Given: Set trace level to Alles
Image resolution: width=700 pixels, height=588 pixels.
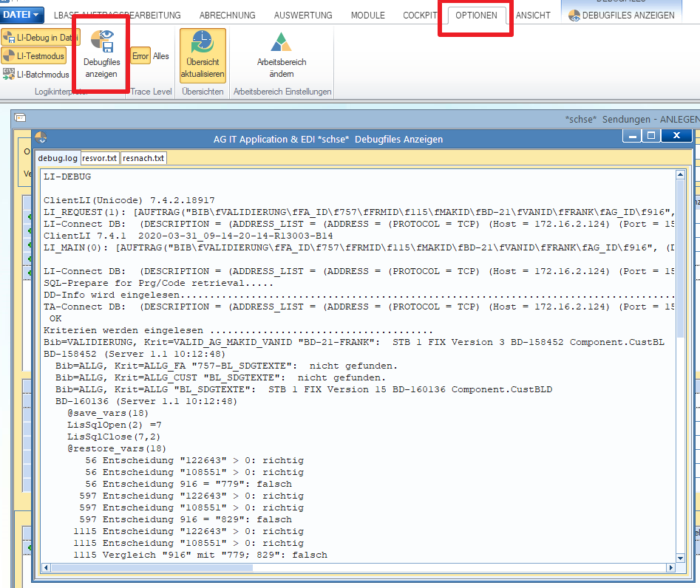Looking at the screenshot, I should [x=160, y=55].
